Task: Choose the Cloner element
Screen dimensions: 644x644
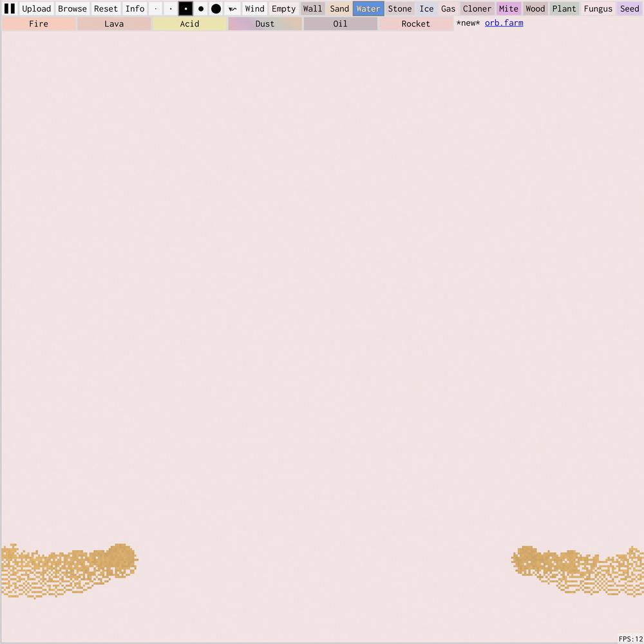Action: (x=477, y=8)
